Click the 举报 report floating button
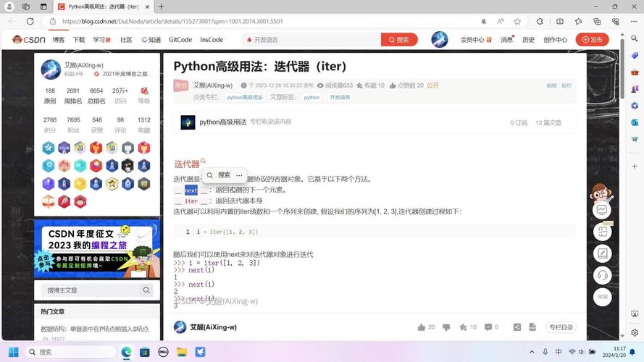 (603, 297)
